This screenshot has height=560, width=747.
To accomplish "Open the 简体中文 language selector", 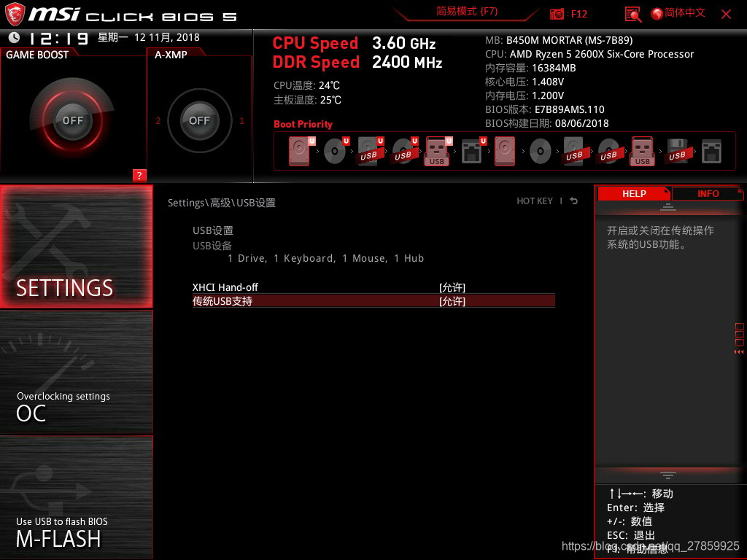I will pos(684,13).
